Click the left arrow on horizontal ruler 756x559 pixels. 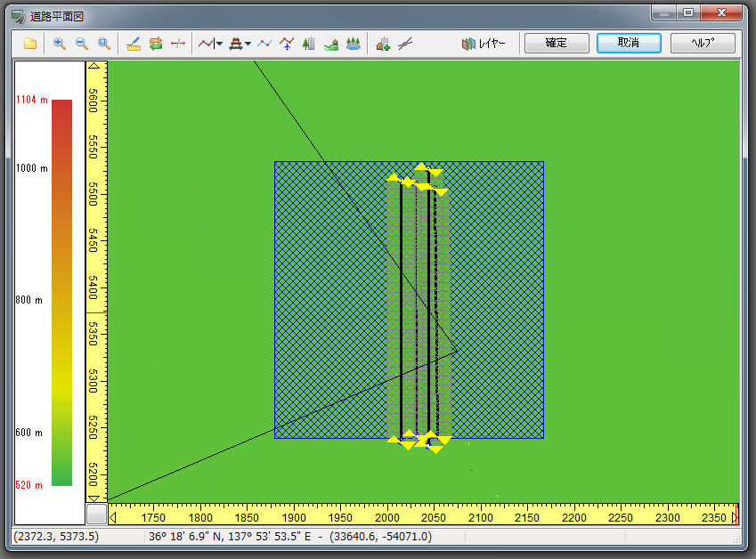(x=113, y=517)
